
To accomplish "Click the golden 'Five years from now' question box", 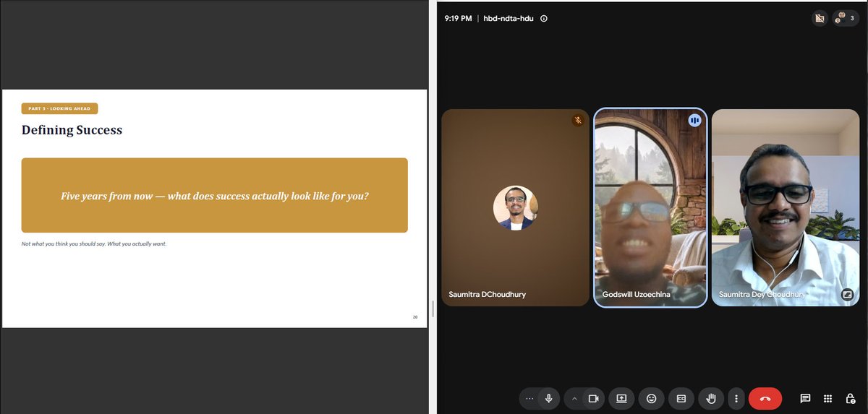I will click(215, 195).
